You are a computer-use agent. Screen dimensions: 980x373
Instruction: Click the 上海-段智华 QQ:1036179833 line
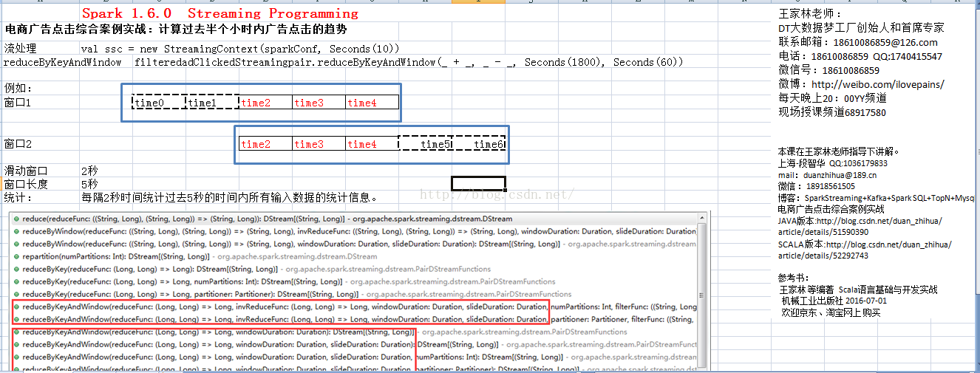point(833,163)
